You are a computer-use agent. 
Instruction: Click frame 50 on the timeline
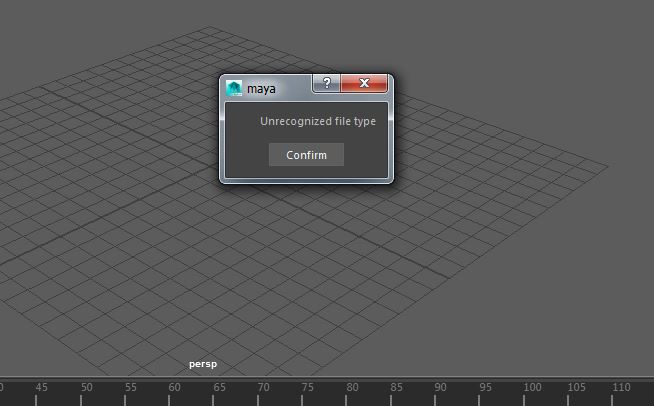tap(86, 388)
